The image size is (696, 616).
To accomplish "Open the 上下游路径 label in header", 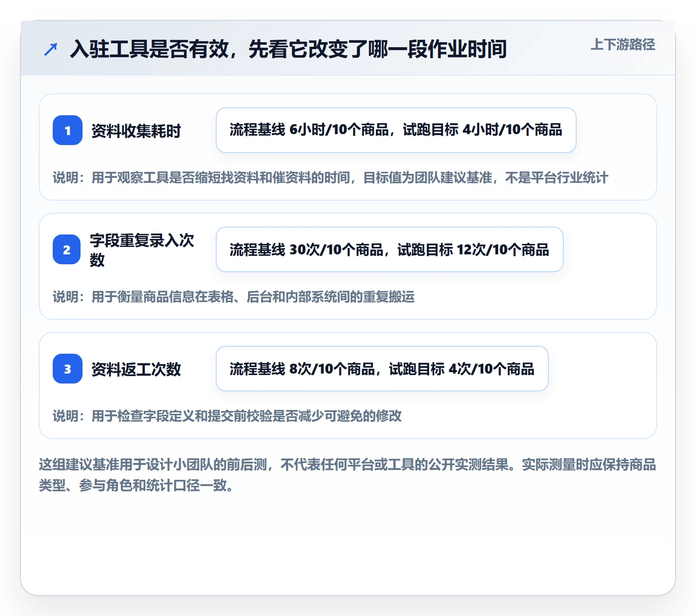I will click(623, 45).
